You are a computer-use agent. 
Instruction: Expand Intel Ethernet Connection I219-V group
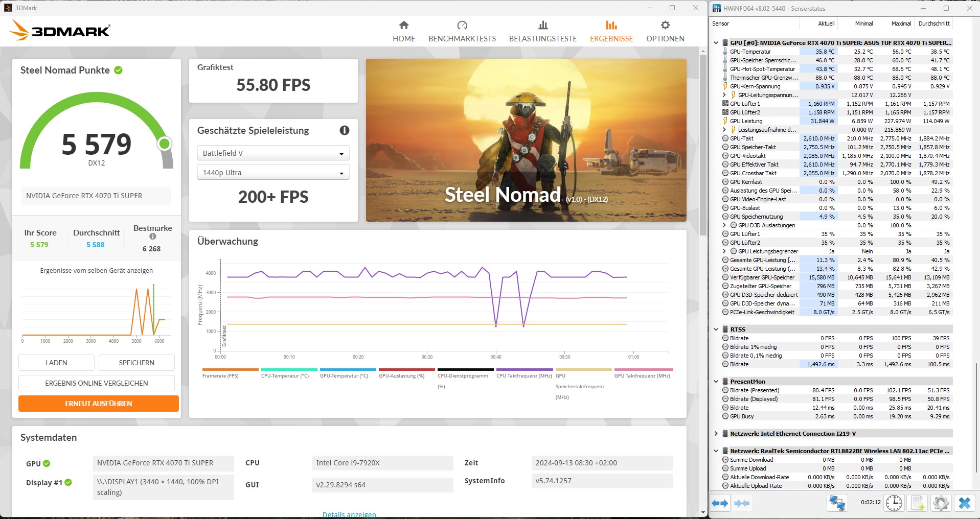point(716,434)
